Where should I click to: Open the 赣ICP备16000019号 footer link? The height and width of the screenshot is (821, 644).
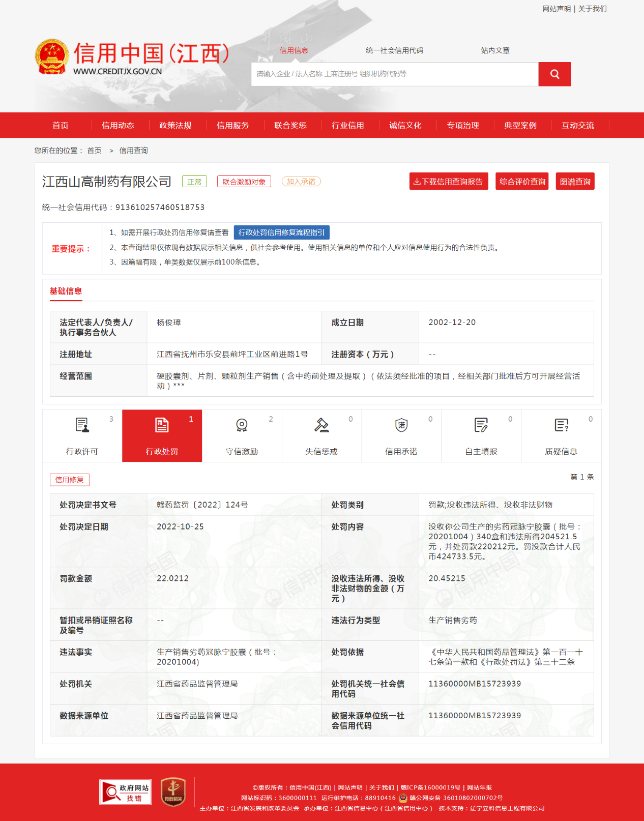[430, 787]
